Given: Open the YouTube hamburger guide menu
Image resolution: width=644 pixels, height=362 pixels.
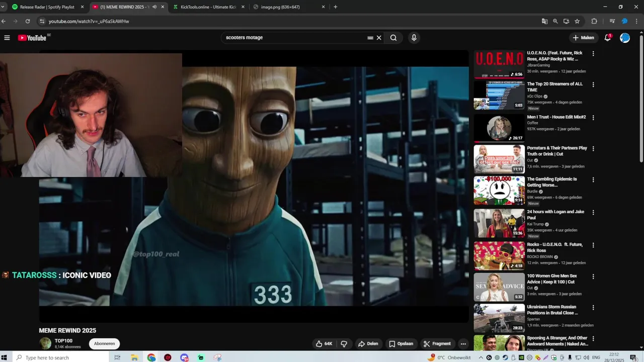Looking at the screenshot, I should [7, 38].
